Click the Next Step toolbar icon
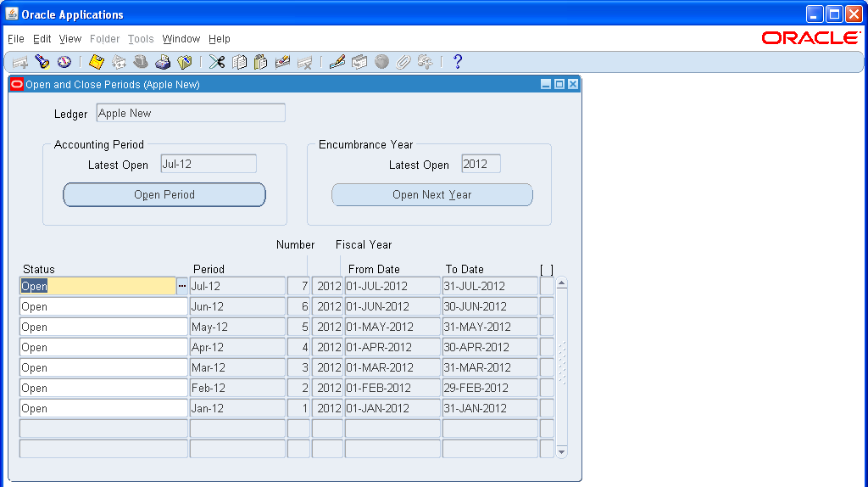The image size is (868, 487). [x=119, y=62]
